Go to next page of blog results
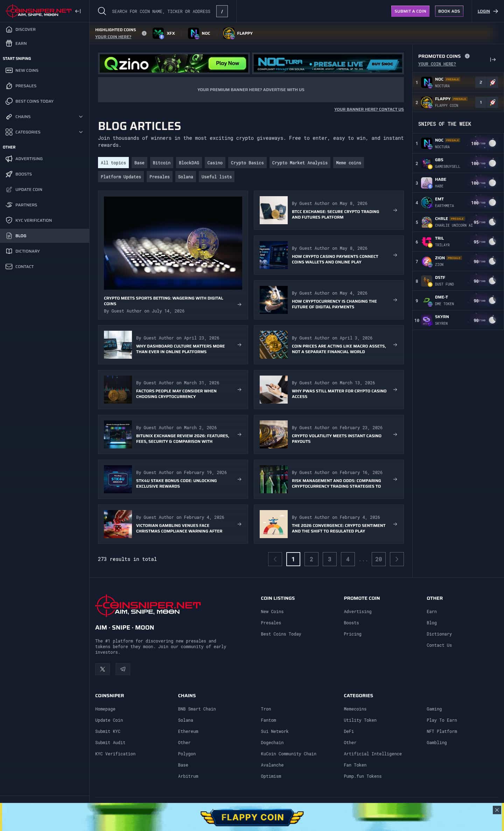Screen dimensions: 504x831 tap(397, 559)
